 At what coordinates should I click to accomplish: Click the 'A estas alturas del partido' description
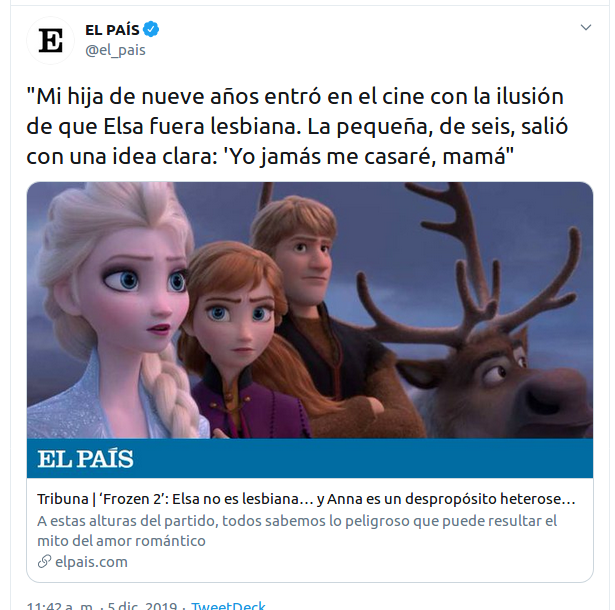click(x=297, y=531)
